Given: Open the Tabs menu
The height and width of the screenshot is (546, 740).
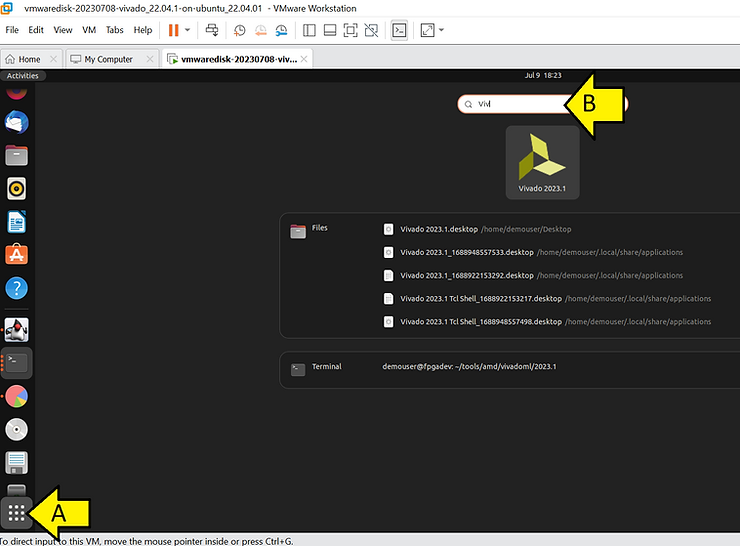Looking at the screenshot, I should [115, 30].
